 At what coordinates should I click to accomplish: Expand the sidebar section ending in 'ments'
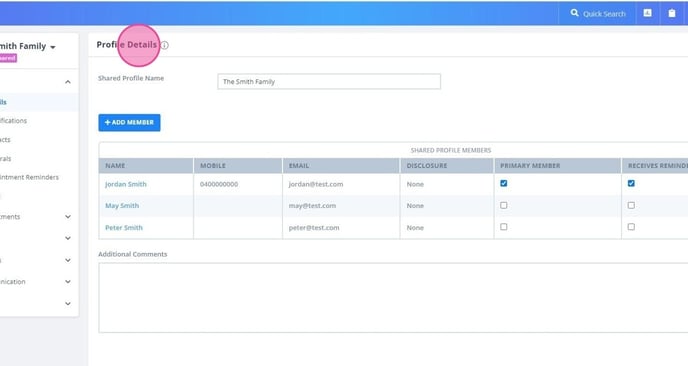[x=68, y=217]
